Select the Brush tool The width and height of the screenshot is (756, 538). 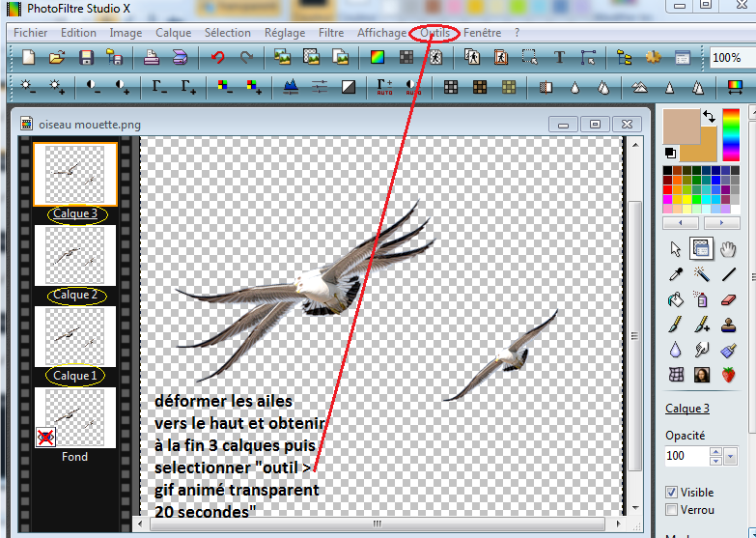676,325
